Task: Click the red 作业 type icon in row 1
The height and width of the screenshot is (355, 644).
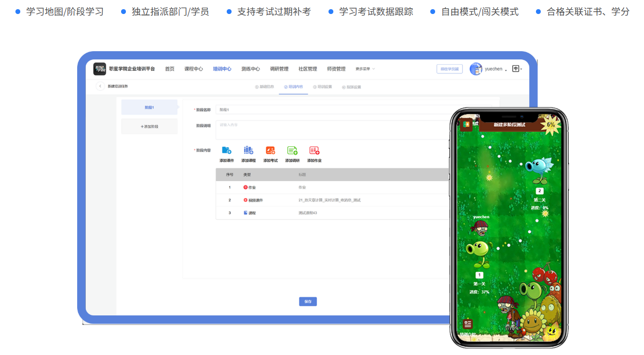Action: click(246, 187)
